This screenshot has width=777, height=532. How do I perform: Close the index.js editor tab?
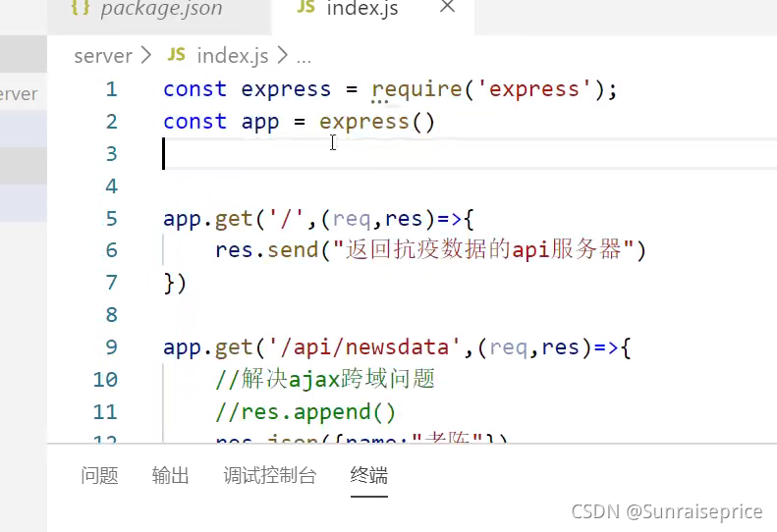(448, 7)
